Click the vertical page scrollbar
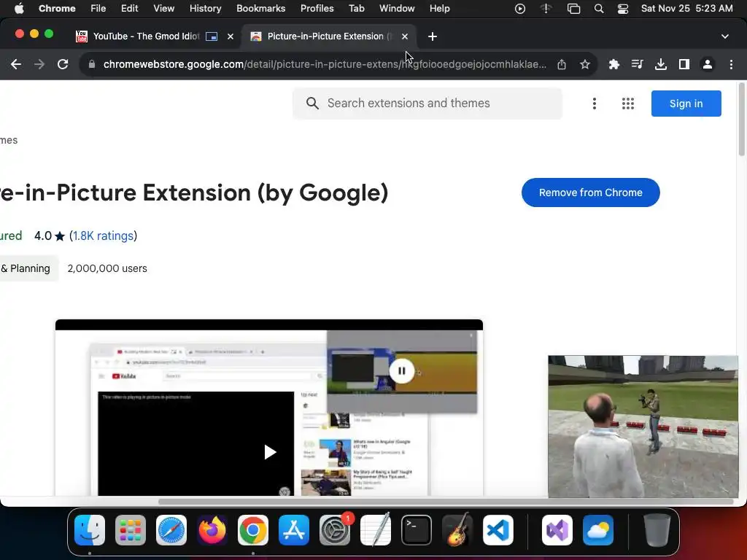Screen dimensions: 747x560 click(742, 119)
